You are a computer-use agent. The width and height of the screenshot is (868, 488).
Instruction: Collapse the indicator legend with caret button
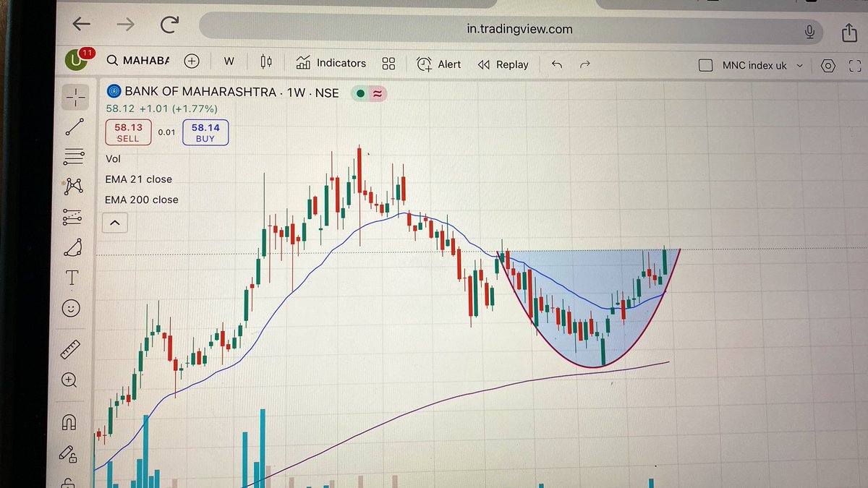click(x=114, y=224)
